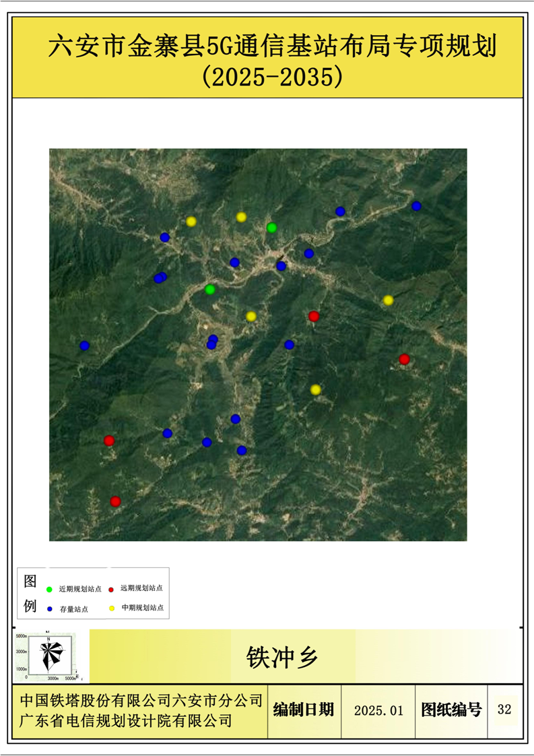Click the legend label 远期规划站点
The width and height of the screenshot is (534, 756).
141,588
